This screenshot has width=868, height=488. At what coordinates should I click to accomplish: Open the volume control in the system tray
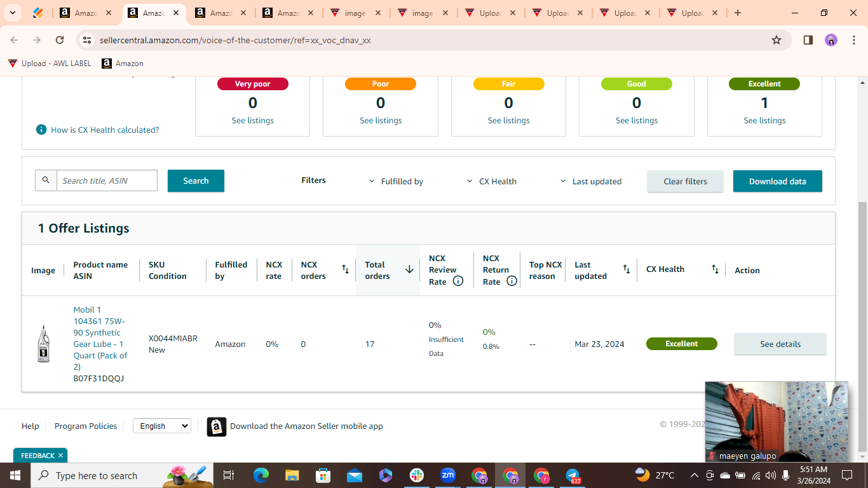tap(771, 475)
